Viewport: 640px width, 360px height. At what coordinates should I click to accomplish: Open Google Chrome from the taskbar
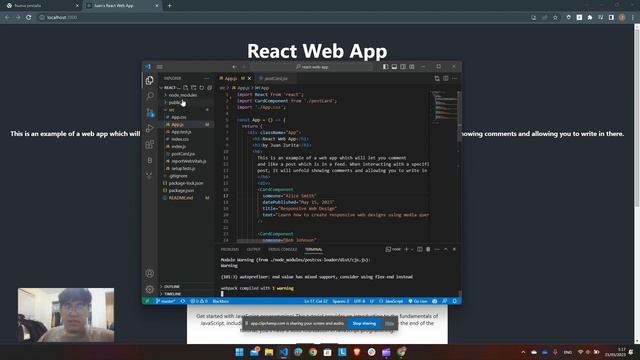(x=313, y=352)
